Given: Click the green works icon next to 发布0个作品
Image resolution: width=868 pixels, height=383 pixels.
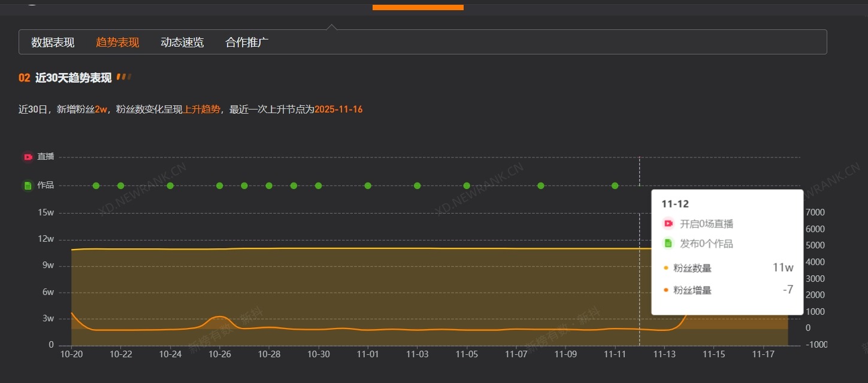Looking at the screenshot, I should click(x=668, y=243).
